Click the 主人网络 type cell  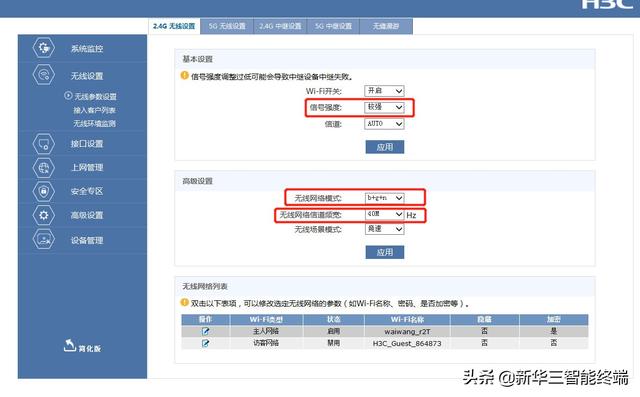pyautogui.click(x=266, y=331)
